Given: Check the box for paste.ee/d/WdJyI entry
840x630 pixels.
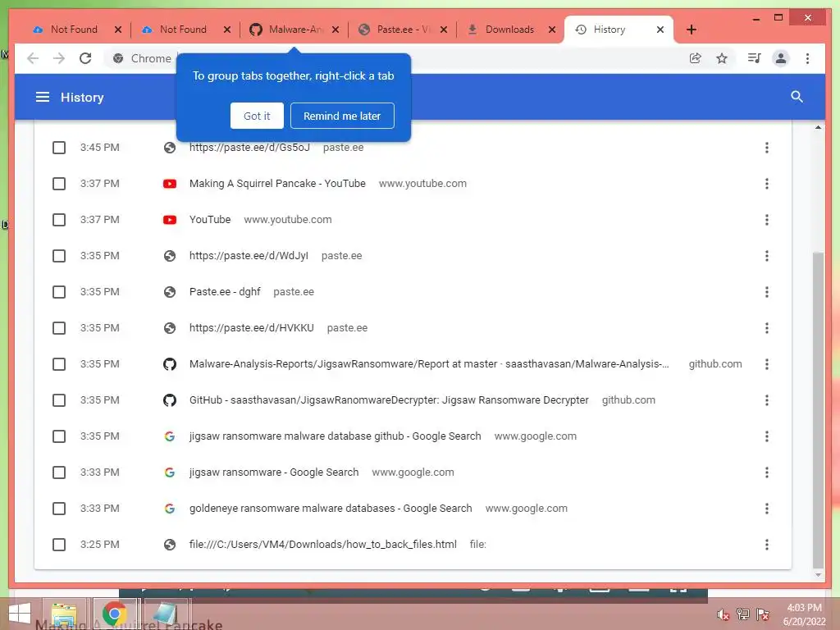Looking at the screenshot, I should (59, 256).
